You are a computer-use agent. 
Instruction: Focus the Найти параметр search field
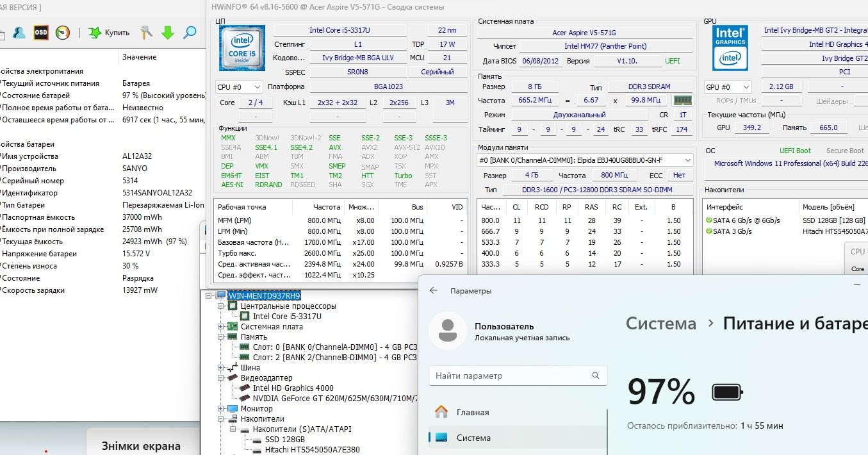point(518,376)
